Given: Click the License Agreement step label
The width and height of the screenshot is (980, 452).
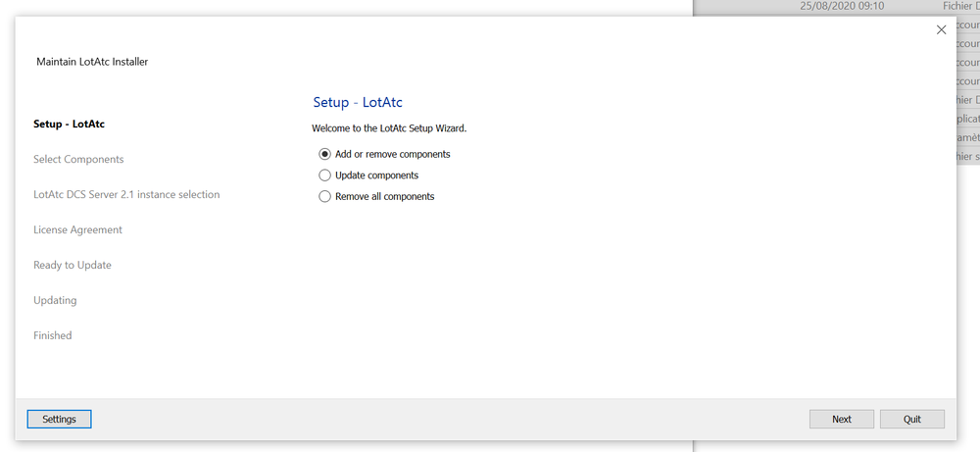Looking at the screenshot, I should click(78, 230).
